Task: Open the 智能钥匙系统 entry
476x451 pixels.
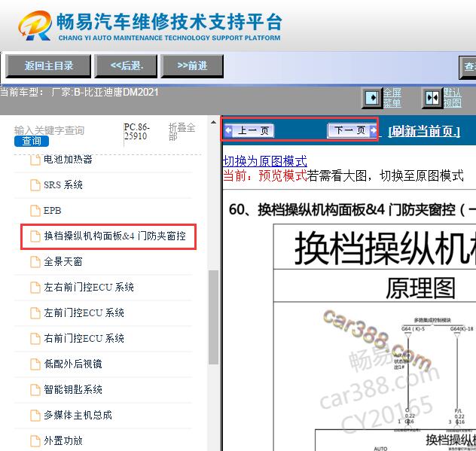Action: 73,390
